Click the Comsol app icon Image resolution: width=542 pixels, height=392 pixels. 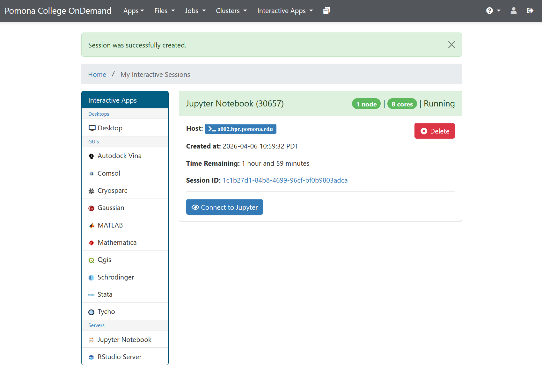click(92, 174)
